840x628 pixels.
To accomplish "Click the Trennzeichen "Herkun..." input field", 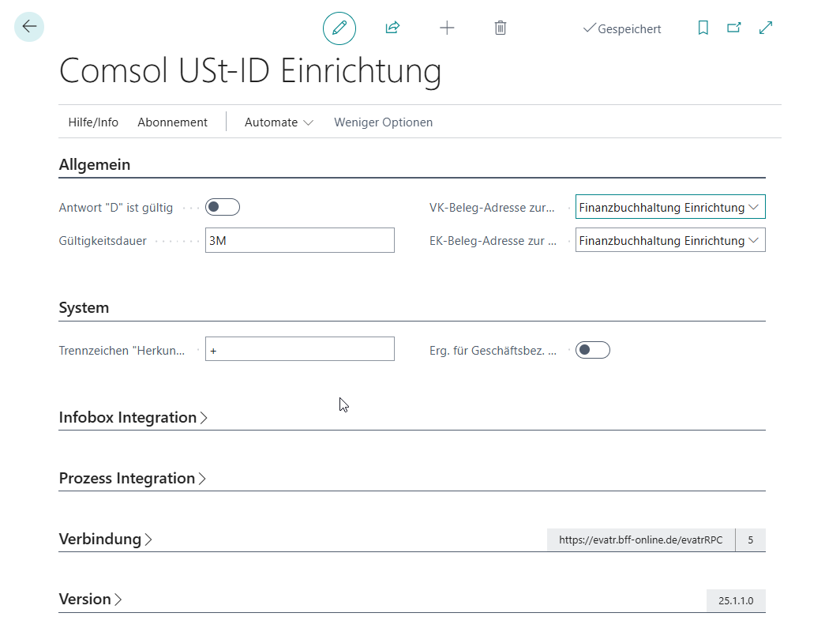I will point(300,349).
